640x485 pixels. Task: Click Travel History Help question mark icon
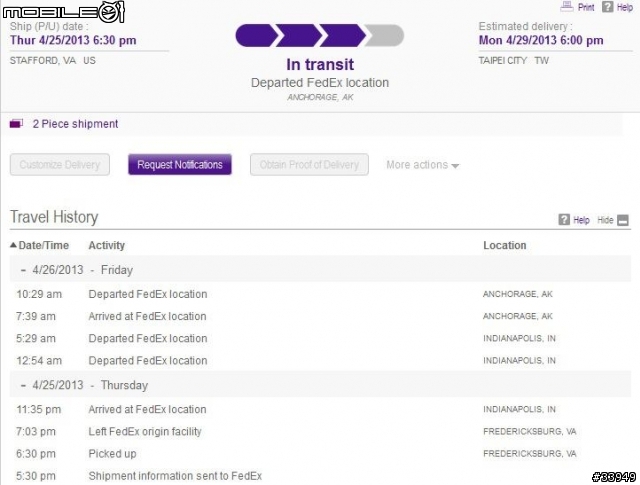click(564, 220)
